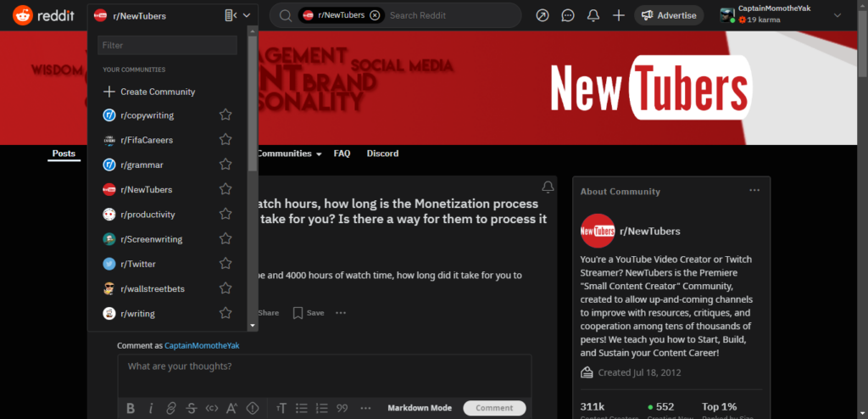Open r/FifaCareers from the list
Viewport: 868px width, 419px height.
147,140
